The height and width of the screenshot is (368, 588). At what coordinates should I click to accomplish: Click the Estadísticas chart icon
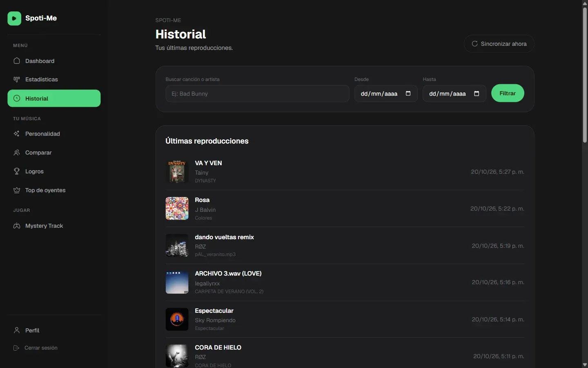17,79
